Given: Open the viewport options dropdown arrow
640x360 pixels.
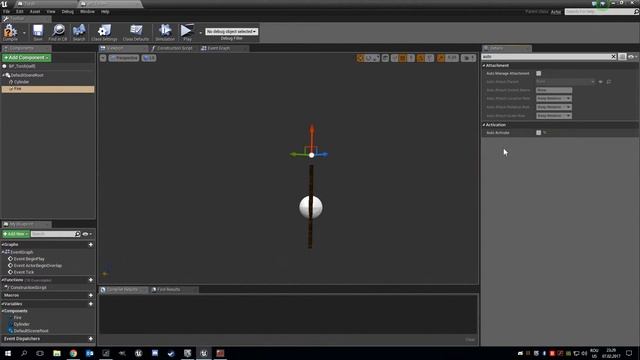Looking at the screenshot, I should click(x=103, y=58).
